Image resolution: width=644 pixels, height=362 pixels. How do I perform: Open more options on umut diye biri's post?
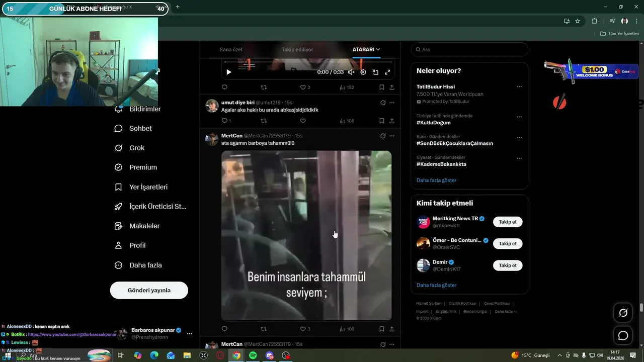tap(392, 103)
